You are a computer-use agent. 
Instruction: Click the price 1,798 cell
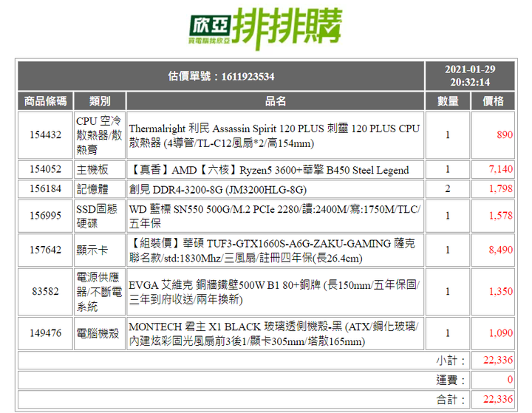(493, 188)
